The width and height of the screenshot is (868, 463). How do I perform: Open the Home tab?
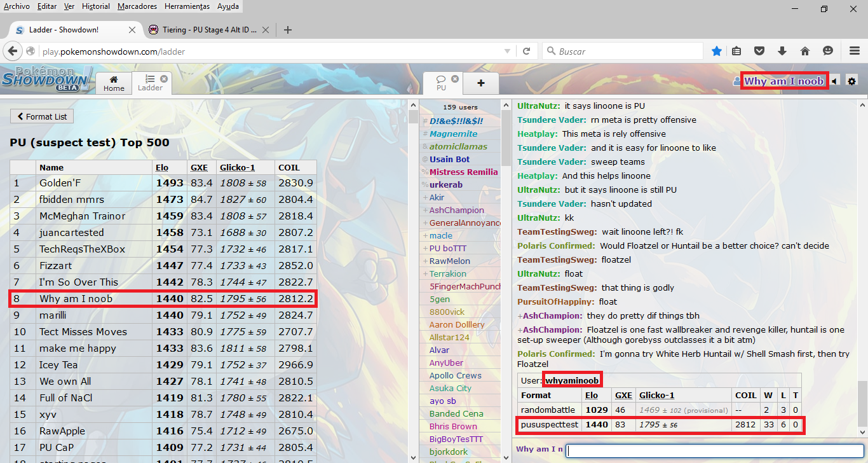tap(114, 83)
